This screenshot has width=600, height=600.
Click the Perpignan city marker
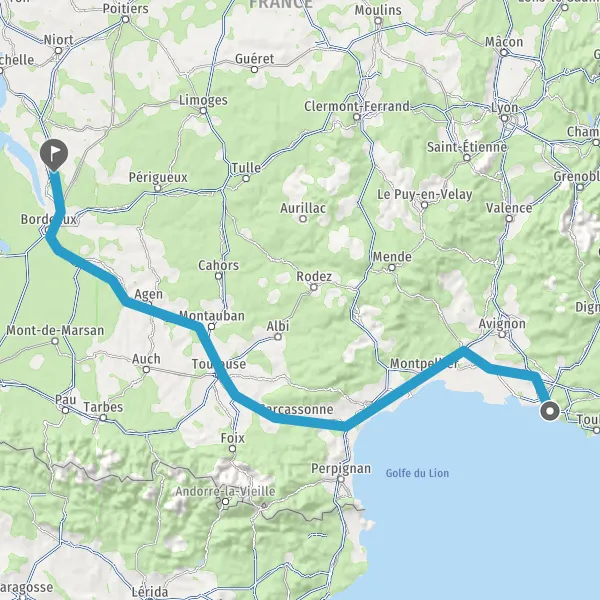point(341,479)
